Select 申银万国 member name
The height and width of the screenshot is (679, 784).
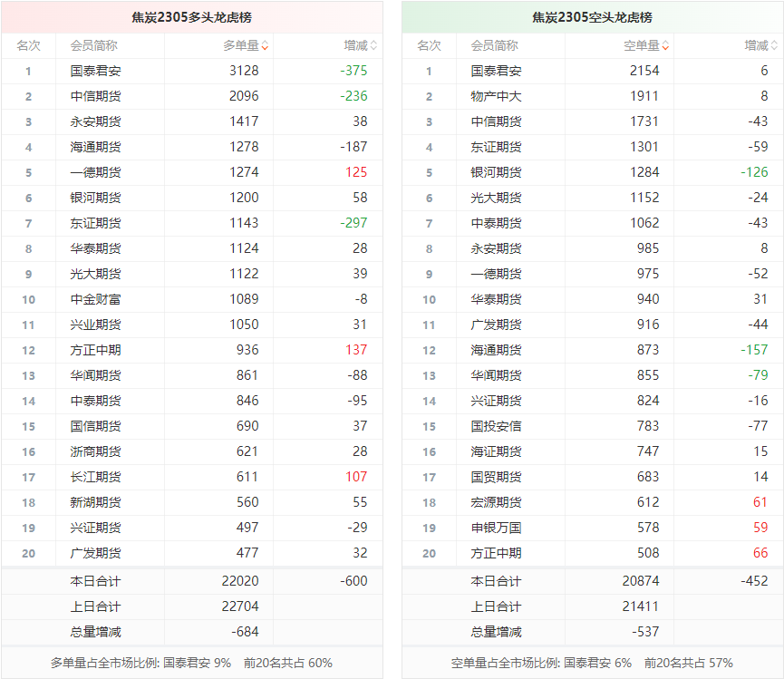click(496, 528)
